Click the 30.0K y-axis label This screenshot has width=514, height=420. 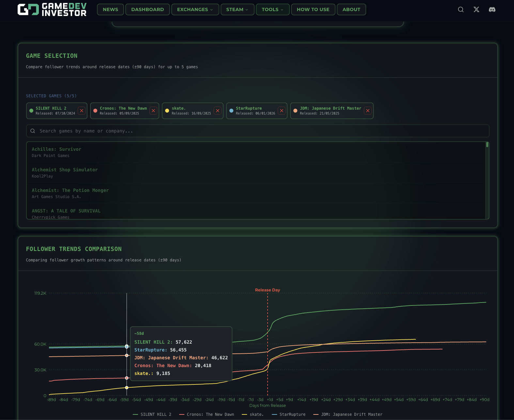40,370
